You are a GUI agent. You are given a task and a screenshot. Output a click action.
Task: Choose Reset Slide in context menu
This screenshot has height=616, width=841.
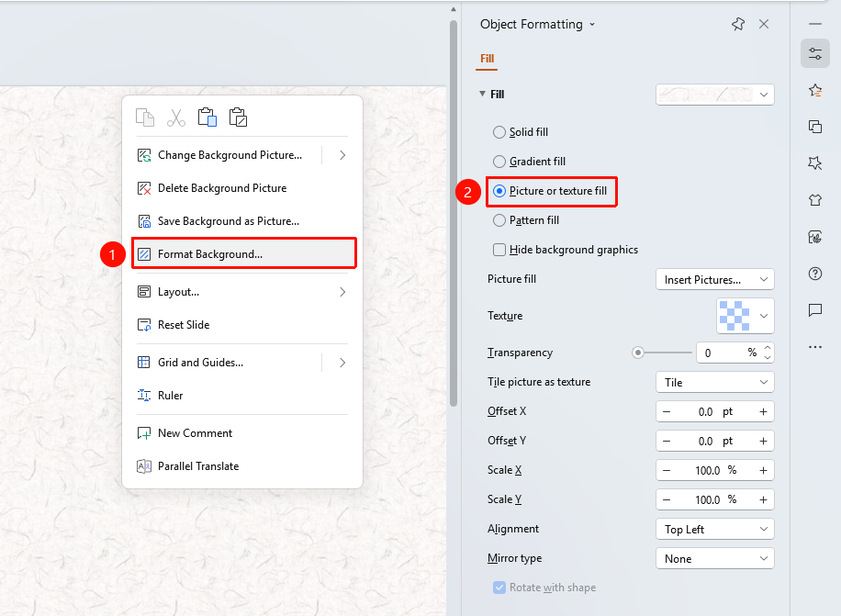[241, 325]
